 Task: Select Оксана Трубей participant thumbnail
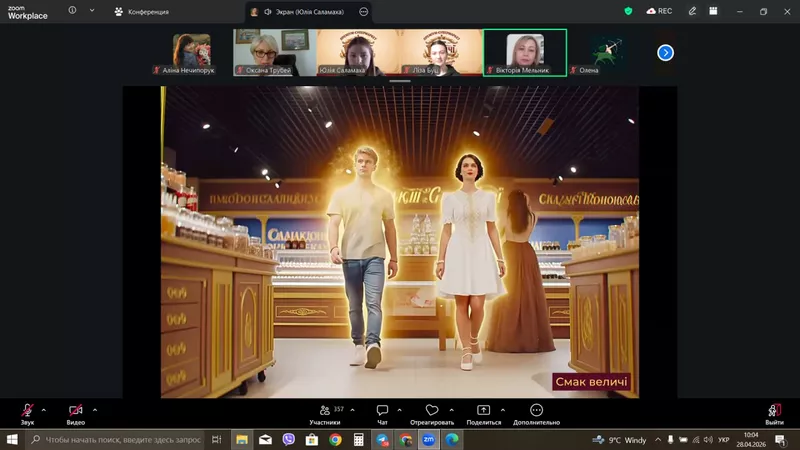coord(275,53)
